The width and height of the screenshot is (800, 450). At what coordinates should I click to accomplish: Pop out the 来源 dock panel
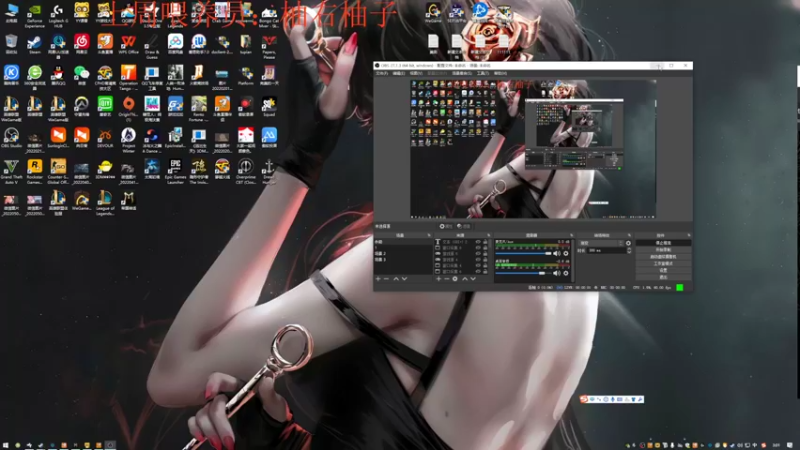coord(489,235)
